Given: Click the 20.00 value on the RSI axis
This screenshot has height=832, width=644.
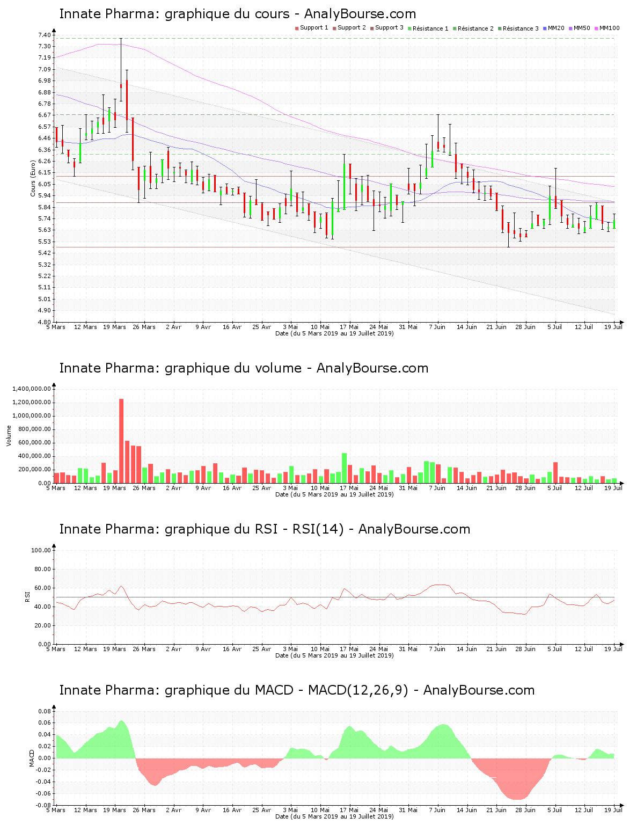Looking at the screenshot, I should click(43, 625).
